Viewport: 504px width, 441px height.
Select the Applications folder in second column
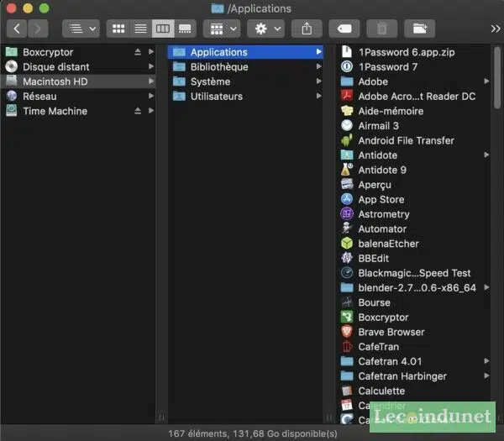(x=245, y=52)
